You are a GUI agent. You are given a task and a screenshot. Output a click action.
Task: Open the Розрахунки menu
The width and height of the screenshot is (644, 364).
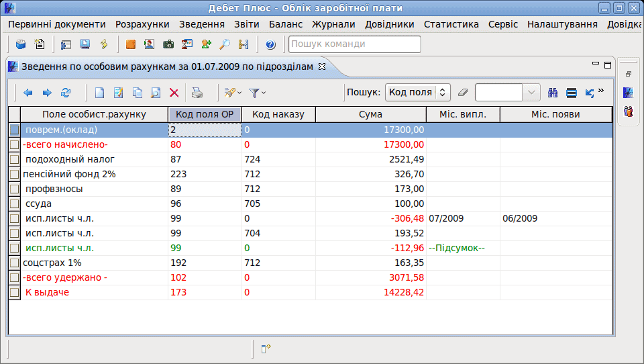(142, 24)
